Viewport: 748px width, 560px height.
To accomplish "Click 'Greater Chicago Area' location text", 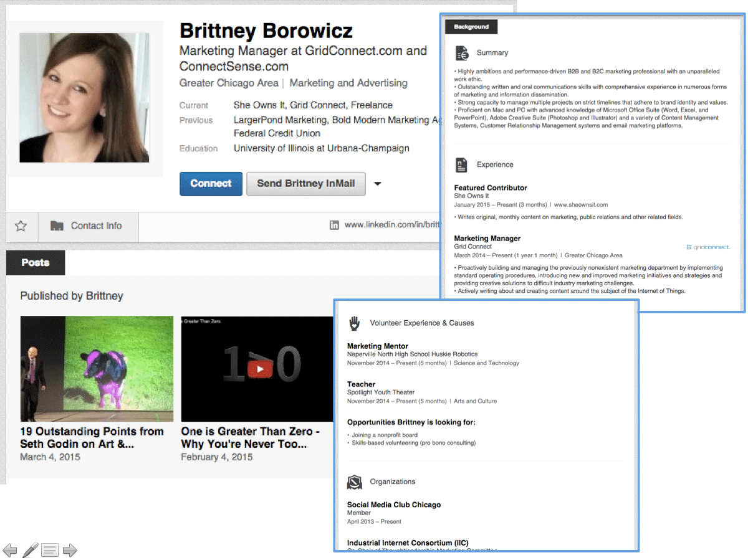I will pyautogui.click(x=229, y=83).
